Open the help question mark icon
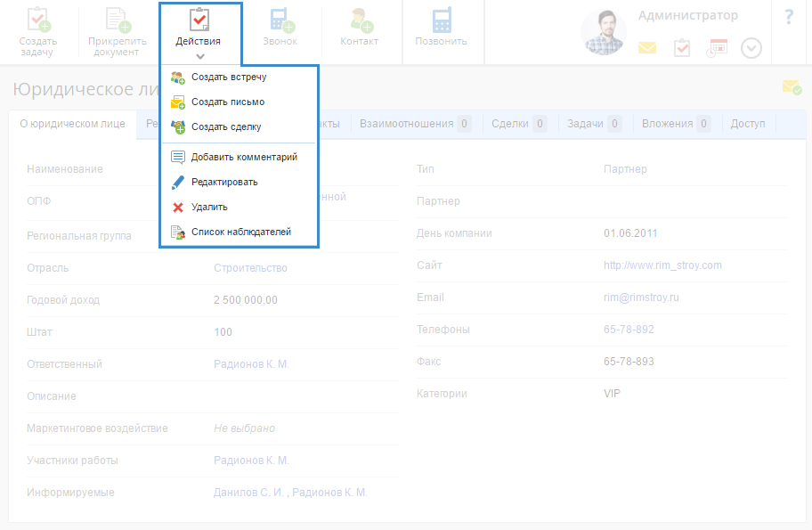The image size is (812, 530). click(788, 17)
